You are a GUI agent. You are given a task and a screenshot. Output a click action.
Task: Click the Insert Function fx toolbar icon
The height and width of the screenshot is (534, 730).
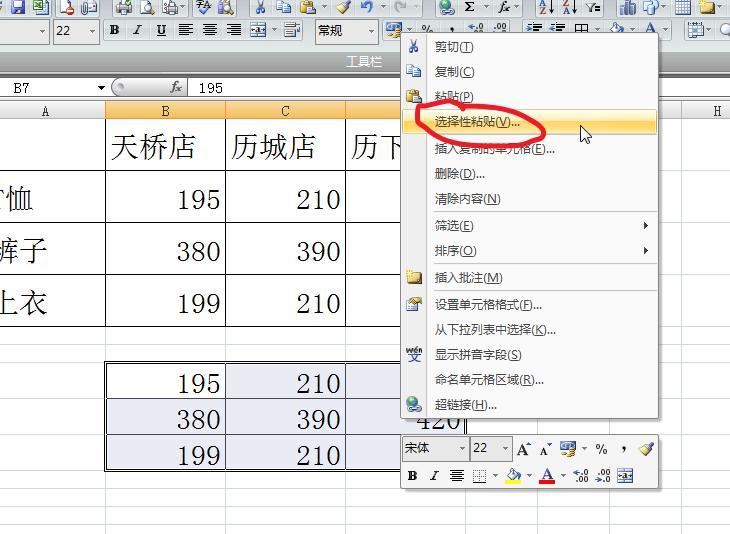coord(504,7)
